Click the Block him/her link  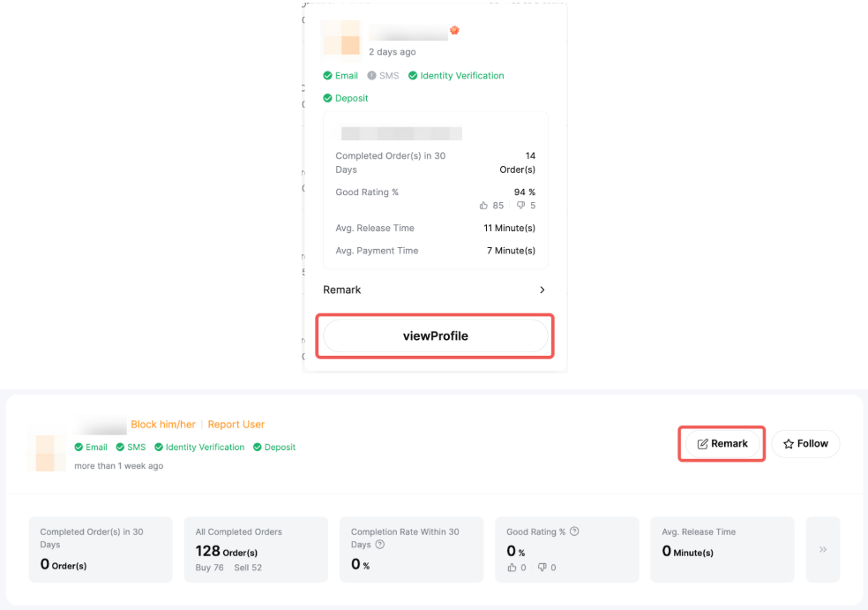(163, 425)
